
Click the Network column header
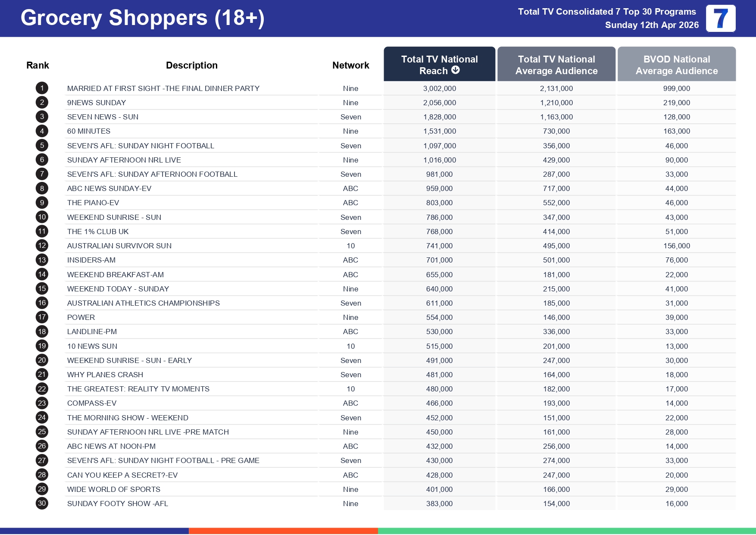(350, 66)
